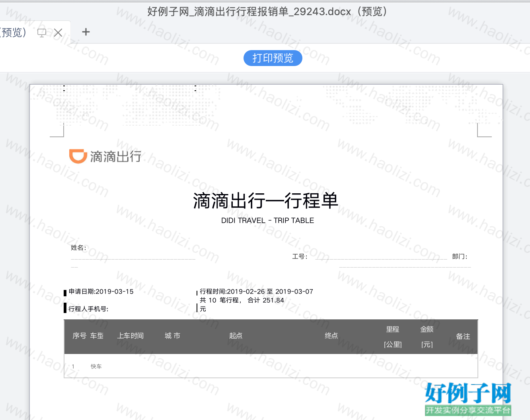
Task: Click the 终点 column header
Action: (x=331, y=336)
